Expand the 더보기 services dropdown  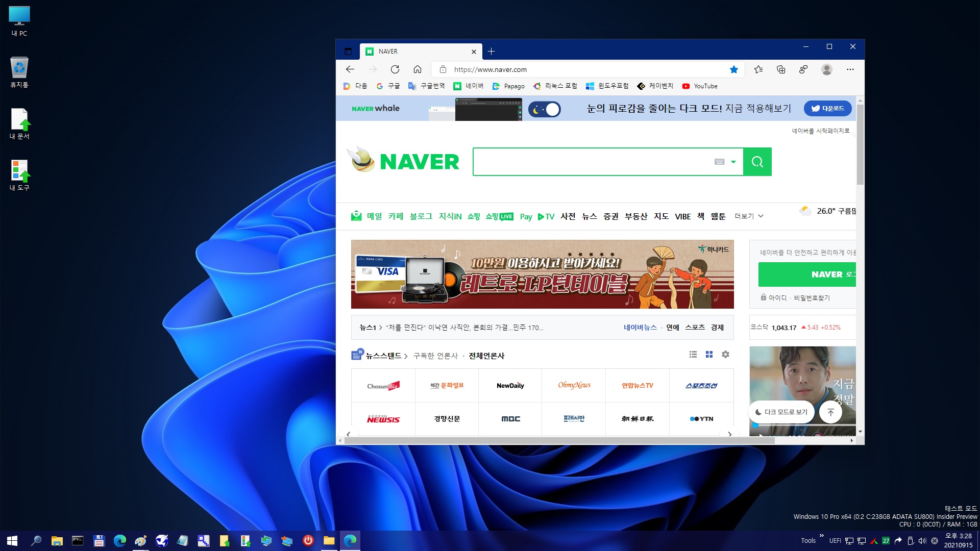point(749,216)
